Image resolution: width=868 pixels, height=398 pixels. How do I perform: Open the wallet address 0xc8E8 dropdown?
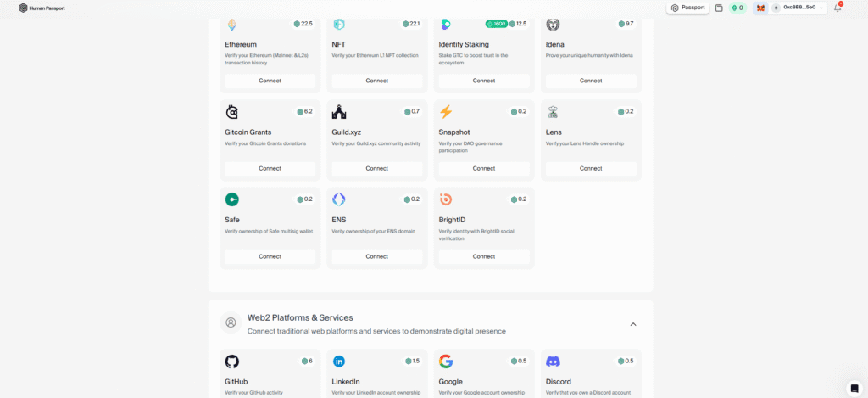click(x=798, y=8)
